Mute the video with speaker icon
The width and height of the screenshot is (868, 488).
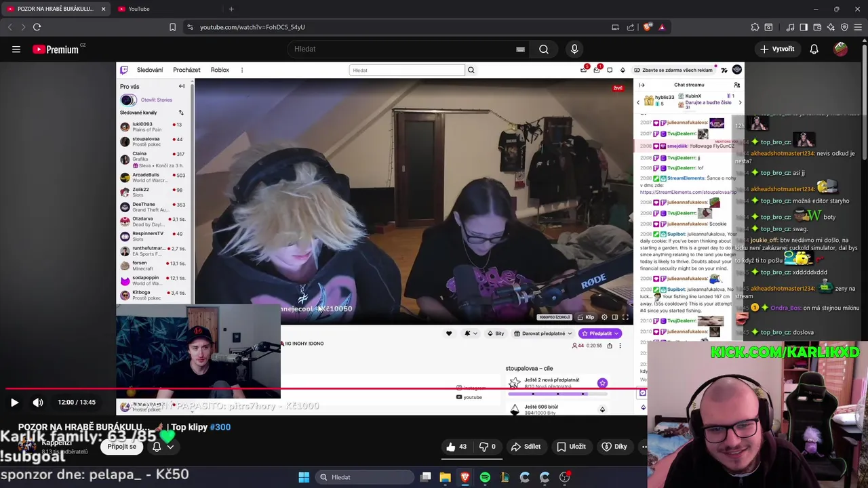coord(38,402)
